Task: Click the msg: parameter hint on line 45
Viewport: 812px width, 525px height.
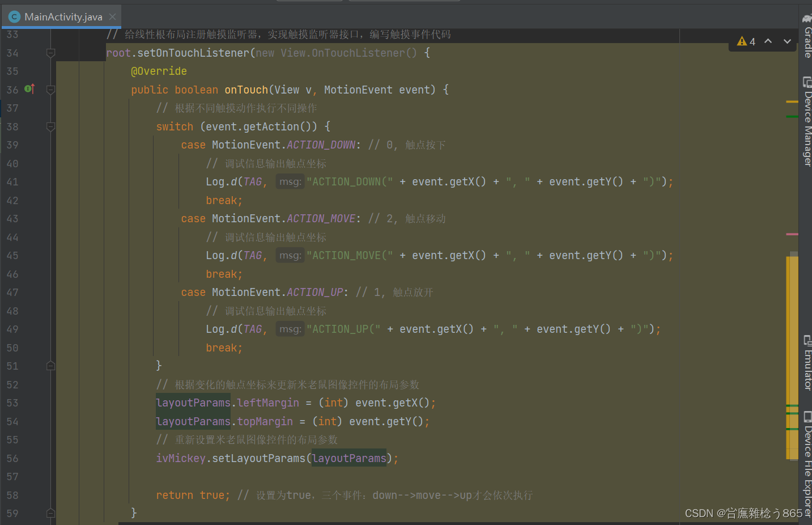Action: tap(290, 256)
